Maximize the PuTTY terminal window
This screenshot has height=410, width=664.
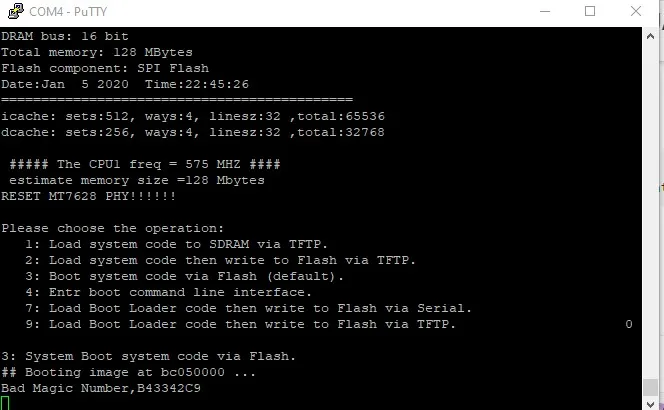pyautogui.click(x=590, y=11)
